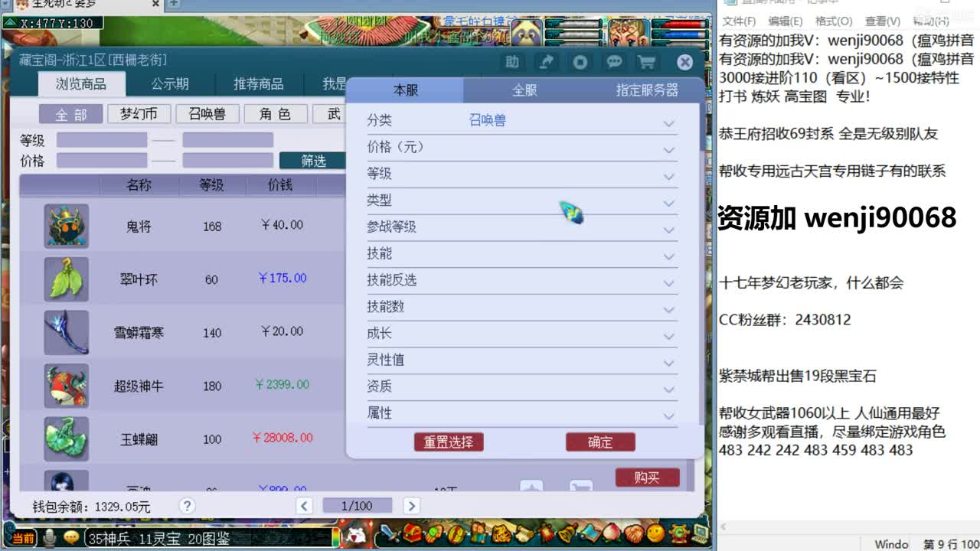This screenshot has height=551, width=980.
Task: Select the 全部 category filter
Action: pos(70,114)
